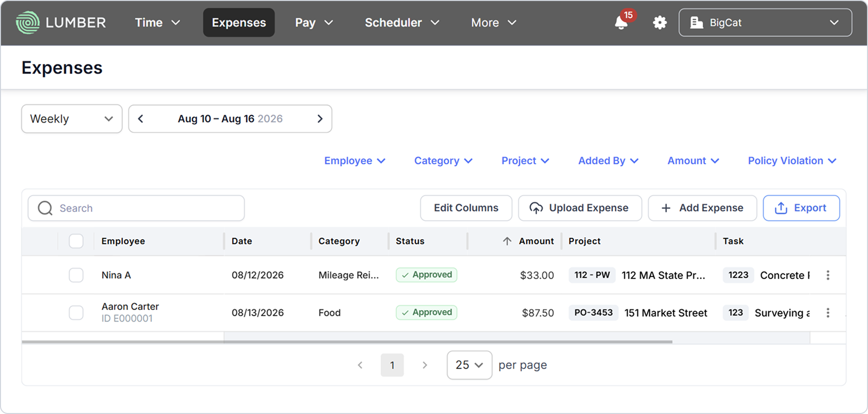Viewport: 868px width, 414px height.
Task: Click the Status column header
Action: [410, 241]
